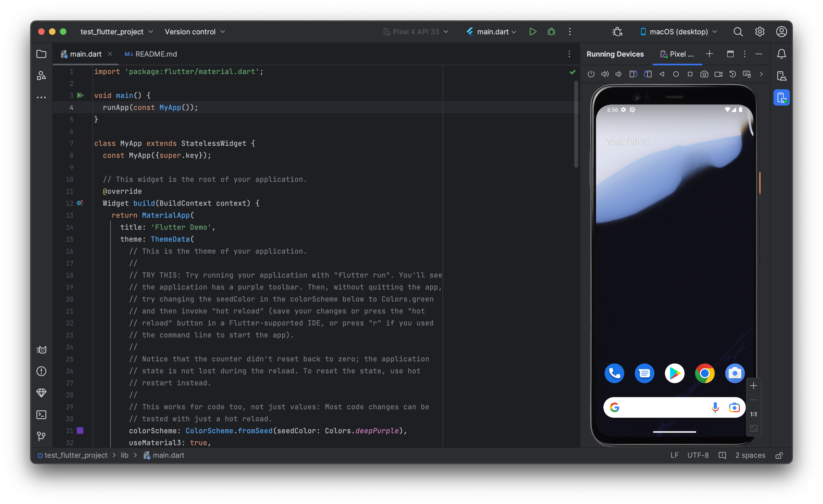Switch to the README.md tab

(x=151, y=54)
